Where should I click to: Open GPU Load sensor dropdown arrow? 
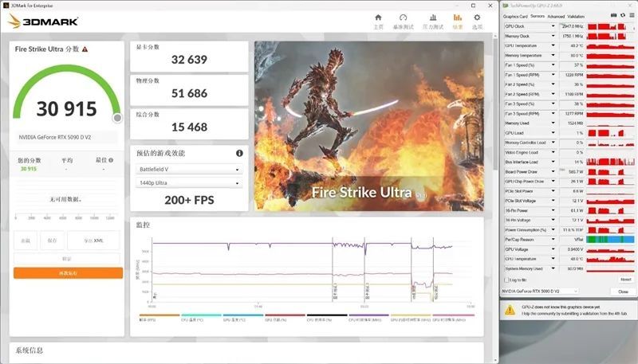(x=553, y=133)
